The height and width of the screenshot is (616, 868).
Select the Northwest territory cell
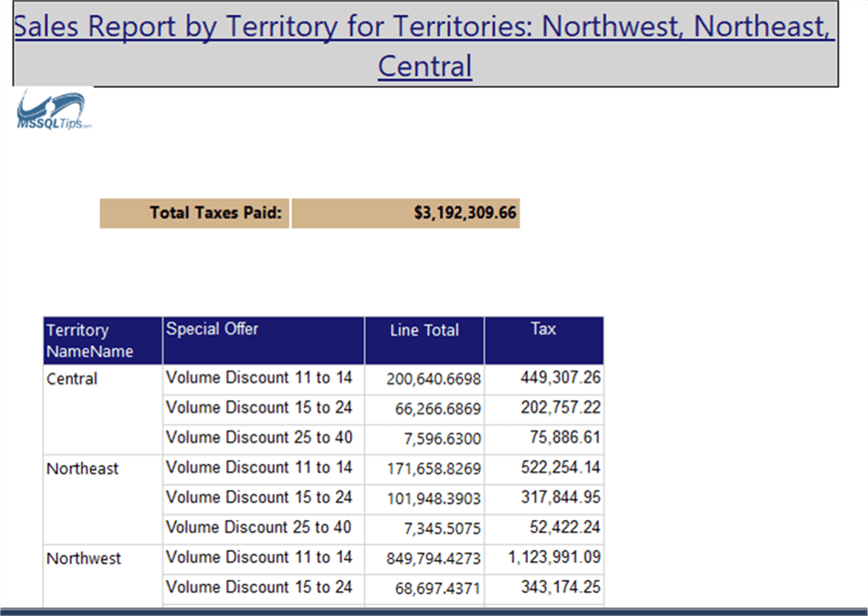point(103,575)
